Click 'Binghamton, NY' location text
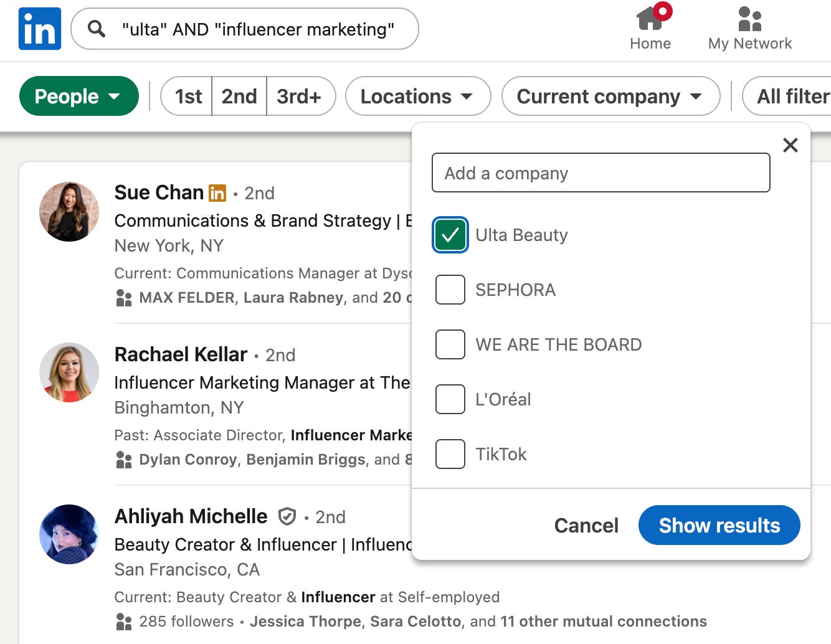The image size is (831, 644). 179,407
